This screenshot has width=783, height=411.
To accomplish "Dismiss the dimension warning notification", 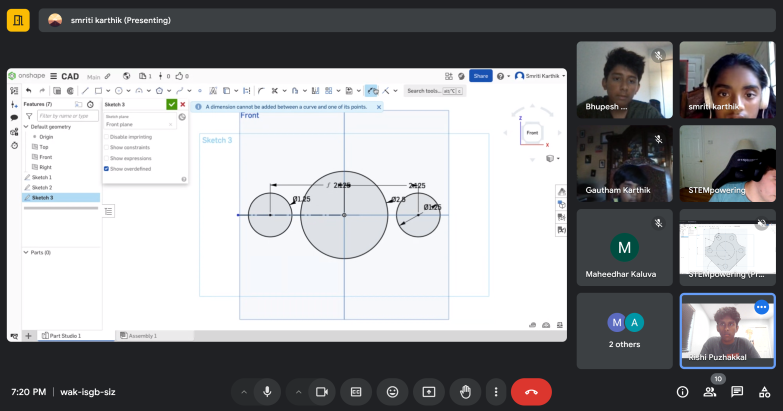I will tap(379, 107).
